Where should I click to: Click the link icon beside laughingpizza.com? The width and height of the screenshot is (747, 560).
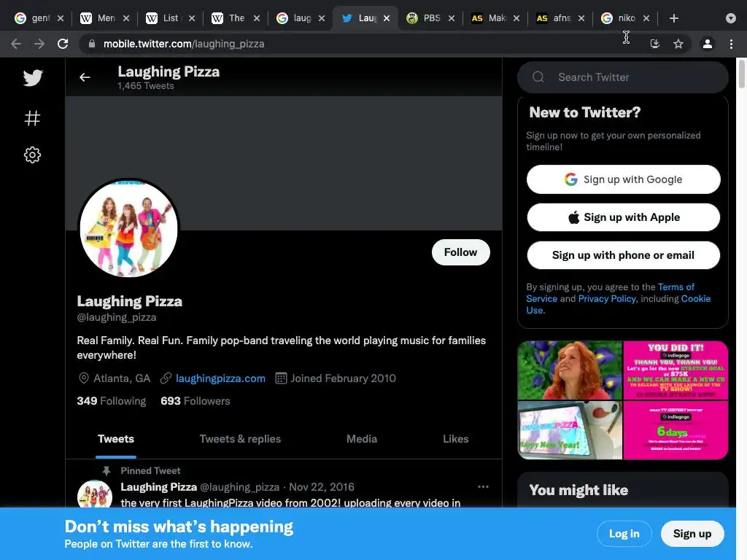pos(166,378)
